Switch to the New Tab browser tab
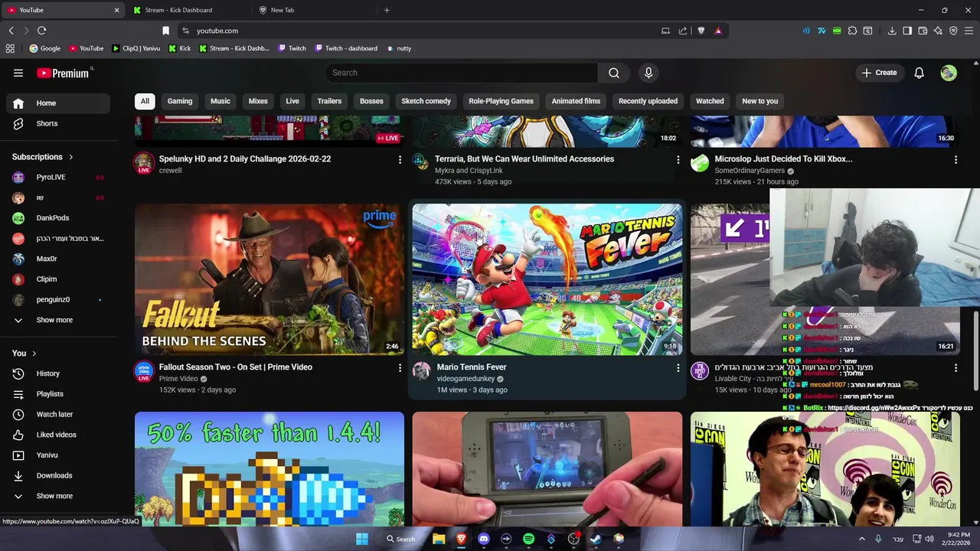Viewport: 980px width, 551px height. [x=314, y=10]
